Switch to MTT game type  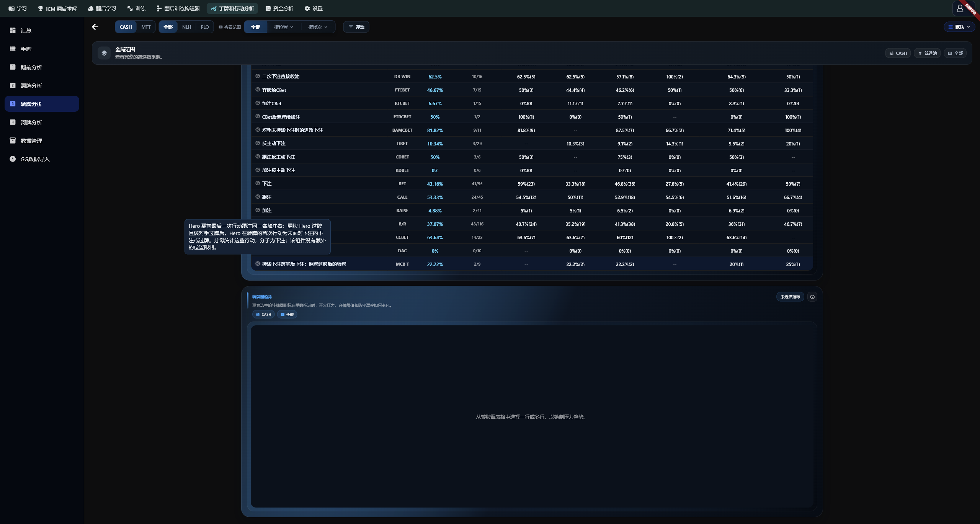coord(146,27)
